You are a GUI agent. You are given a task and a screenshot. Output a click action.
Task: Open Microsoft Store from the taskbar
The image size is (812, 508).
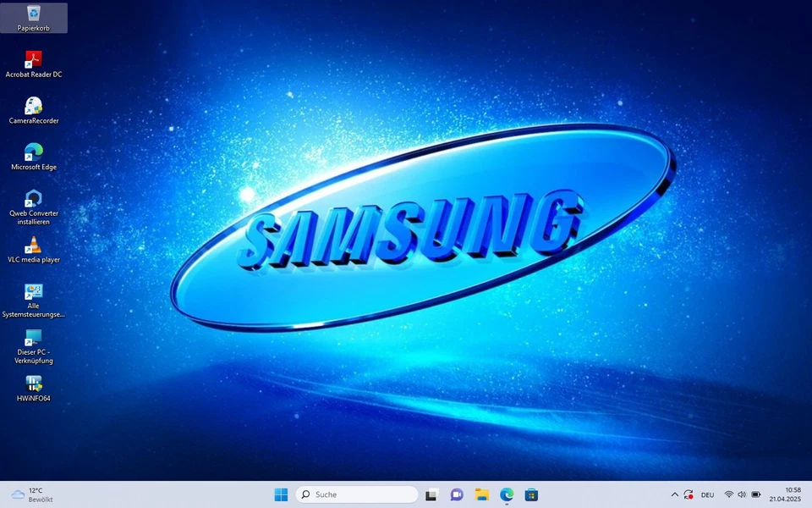tap(532, 494)
